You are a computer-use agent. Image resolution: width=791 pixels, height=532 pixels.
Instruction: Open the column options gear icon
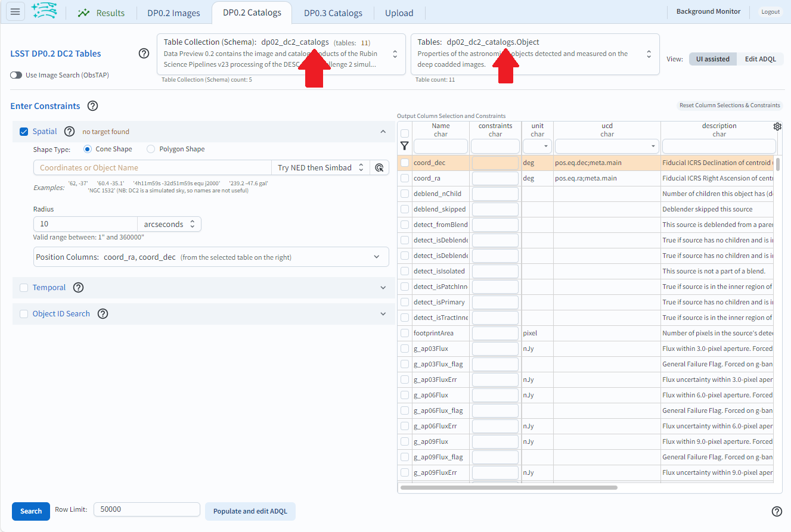[x=777, y=126]
